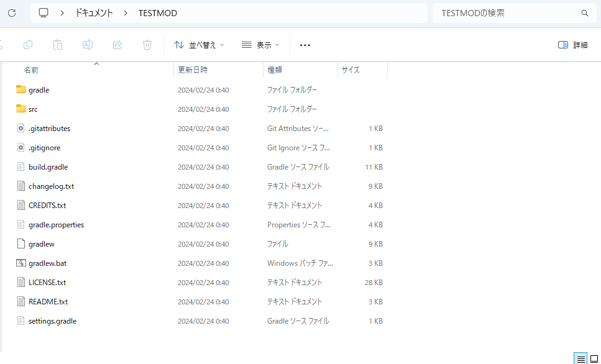This screenshot has height=364, width=601.
Task: Click the CREDITS.txt document icon
Action: click(21, 206)
